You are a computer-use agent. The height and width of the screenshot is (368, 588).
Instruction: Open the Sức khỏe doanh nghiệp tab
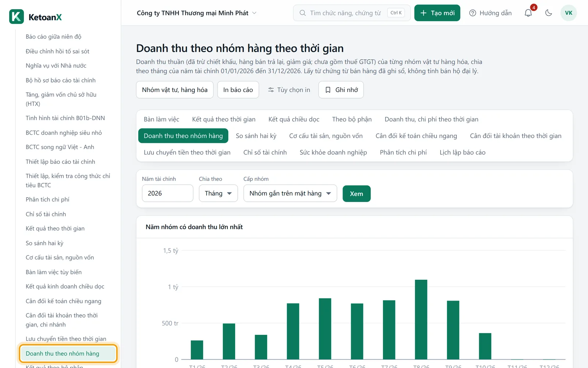coord(333,152)
